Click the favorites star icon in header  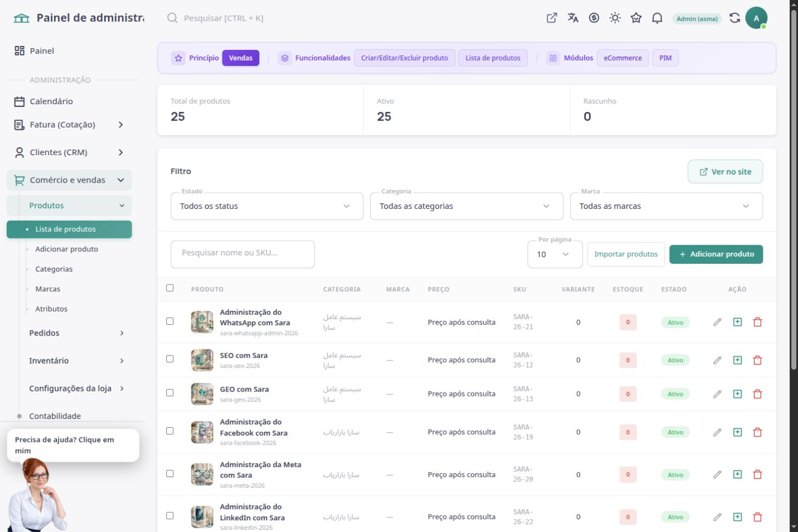[x=636, y=18]
